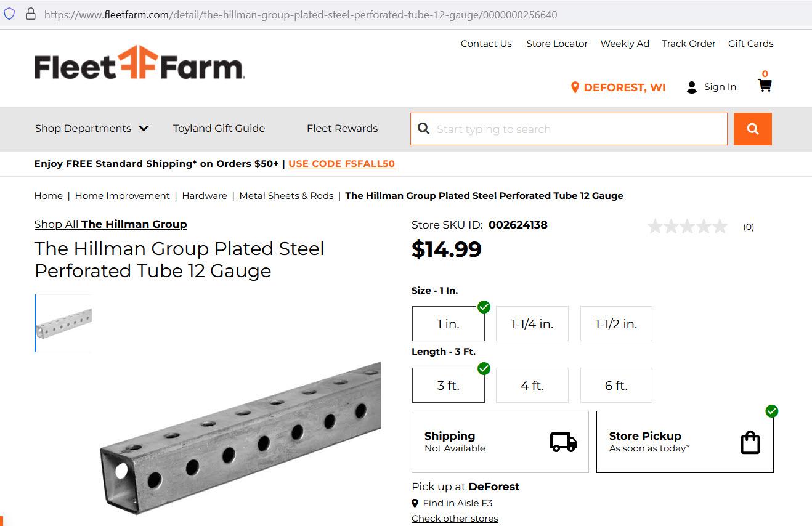
Task: Click the truck icon in Shipping box
Action: 562,442
